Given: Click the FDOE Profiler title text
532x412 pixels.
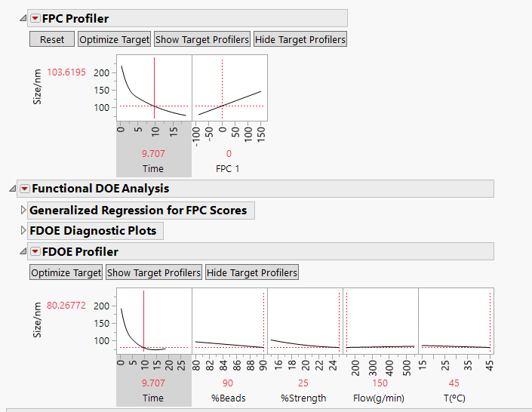Looking at the screenshot, I should [x=80, y=251].
